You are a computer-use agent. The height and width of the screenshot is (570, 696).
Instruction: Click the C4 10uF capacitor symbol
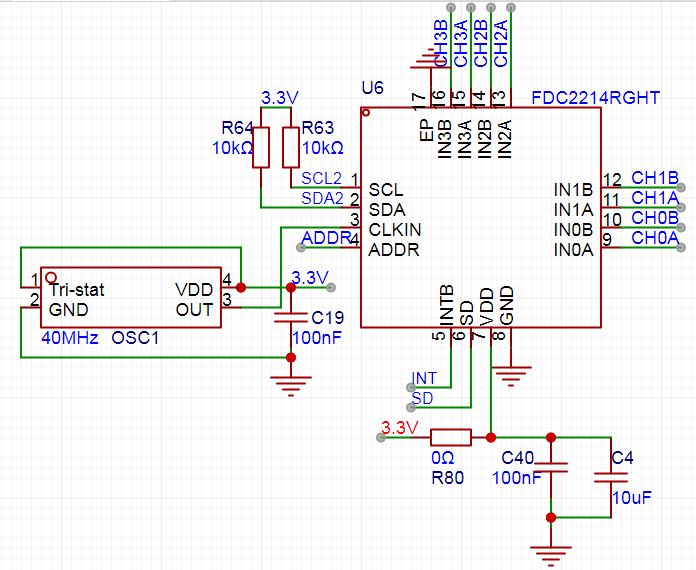[x=610, y=478]
